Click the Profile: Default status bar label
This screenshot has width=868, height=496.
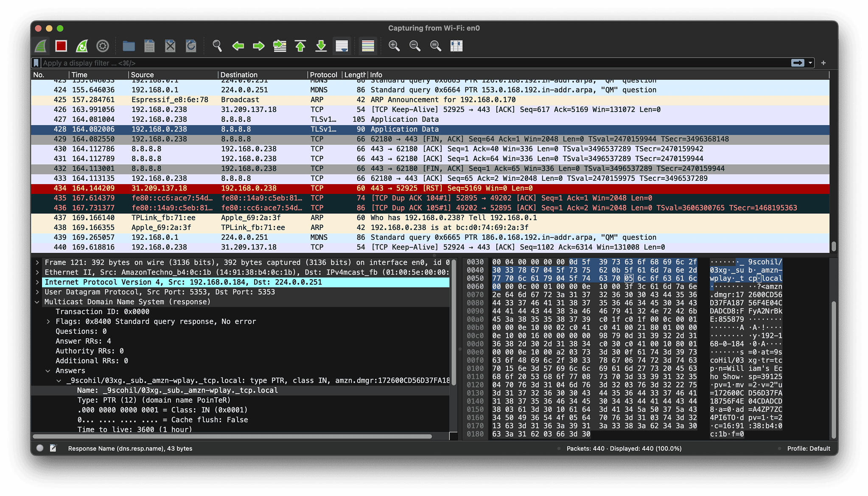click(x=809, y=448)
